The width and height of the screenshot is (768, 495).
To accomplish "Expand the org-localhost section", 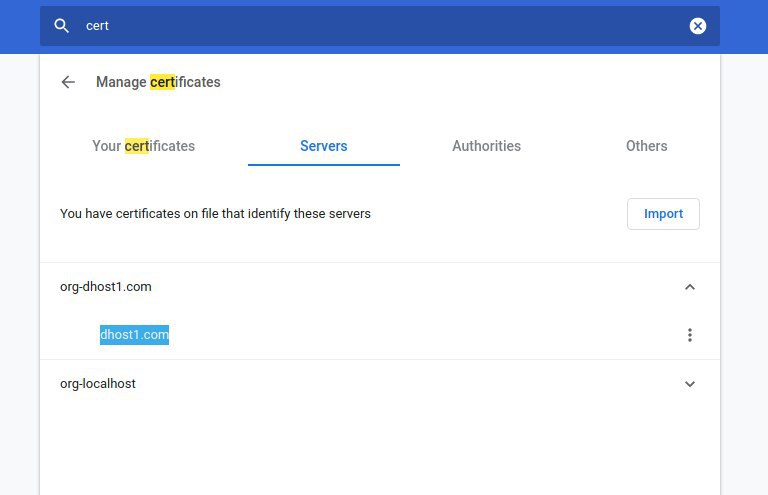I will [x=690, y=384].
